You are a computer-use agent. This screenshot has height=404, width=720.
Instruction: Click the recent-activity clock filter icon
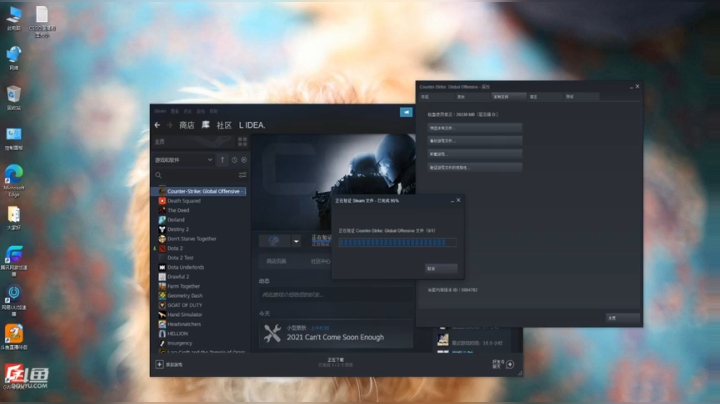coord(234,160)
